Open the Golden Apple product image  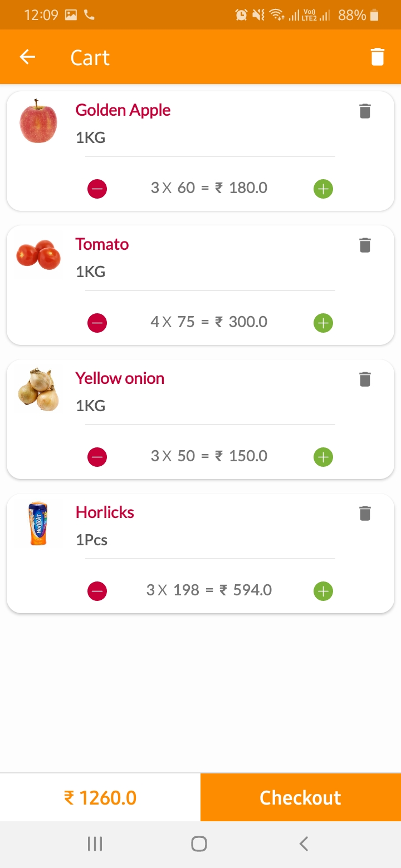(x=38, y=121)
